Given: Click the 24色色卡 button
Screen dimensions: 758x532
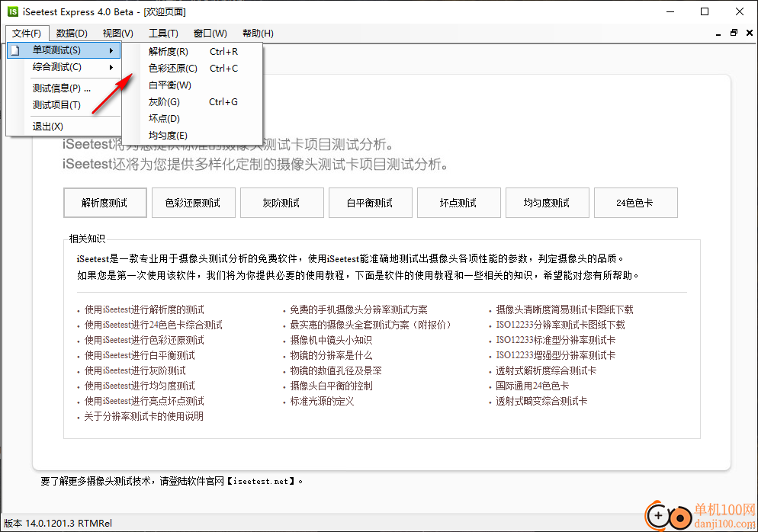Looking at the screenshot, I should [636, 203].
